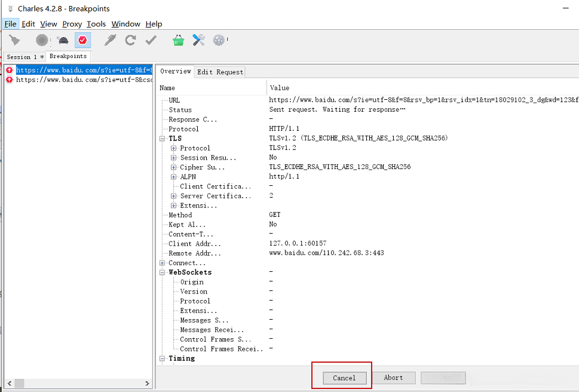The height and width of the screenshot is (392, 579).
Task: Select the Remote Addr... row
Action: click(367, 253)
